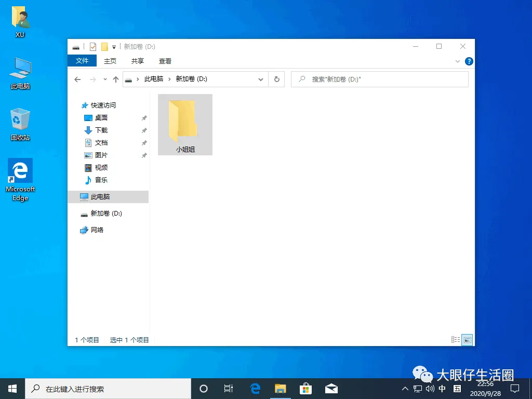Open 下载 from the sidebar
This screenshot has width=532, height=399.
pyautogui.click(x=102, y=130)
